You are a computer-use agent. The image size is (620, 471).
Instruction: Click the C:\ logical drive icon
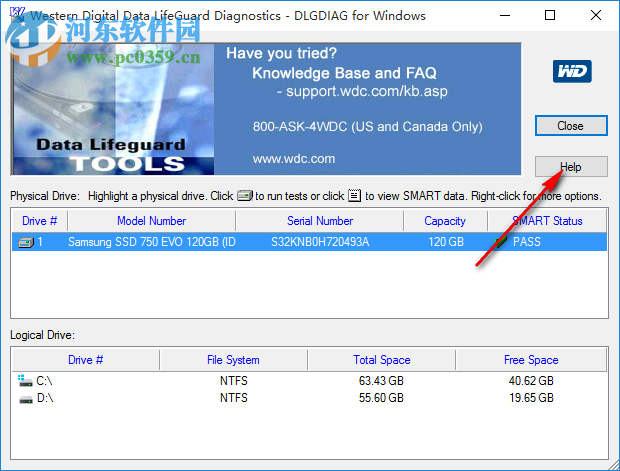point(25,381)
